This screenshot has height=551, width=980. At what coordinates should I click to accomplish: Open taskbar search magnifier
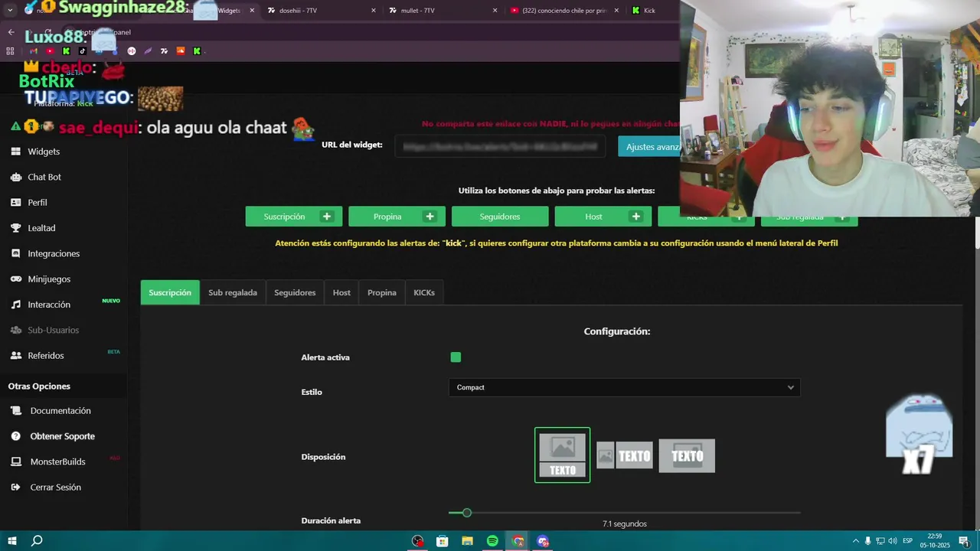tap(36, 541)
